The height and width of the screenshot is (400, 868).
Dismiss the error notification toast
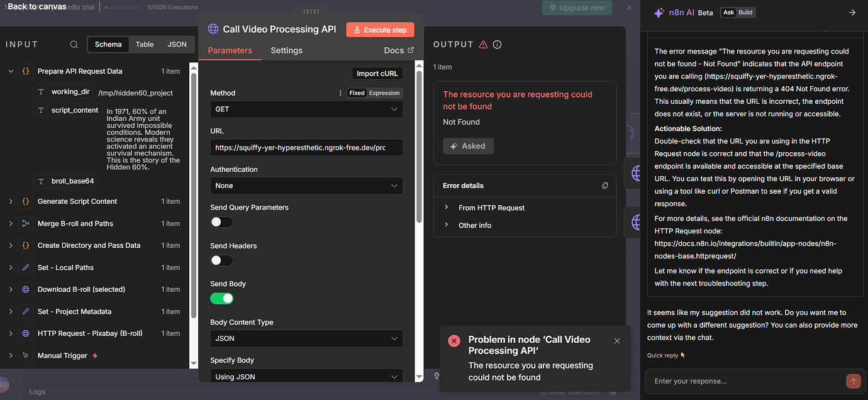coord(617,341)
